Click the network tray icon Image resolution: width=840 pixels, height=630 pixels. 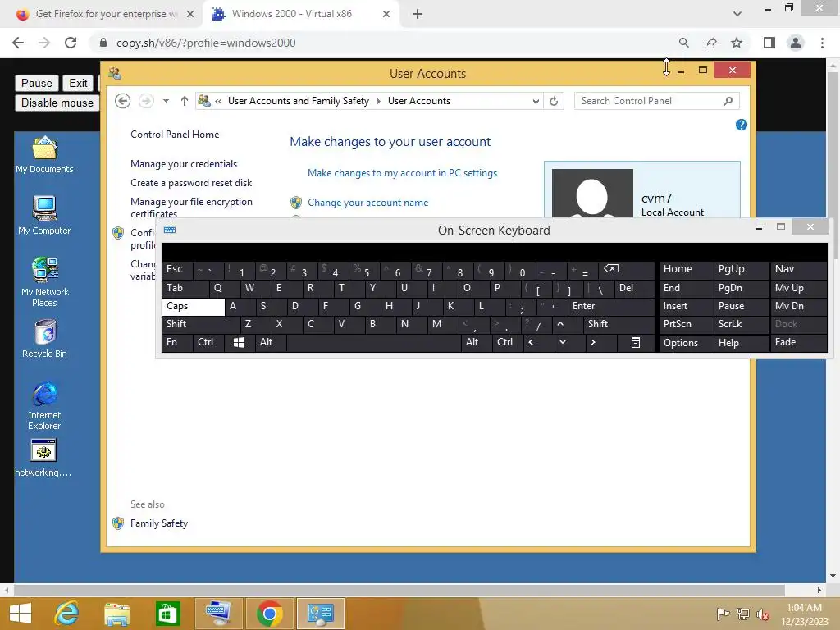click(742, 614)
